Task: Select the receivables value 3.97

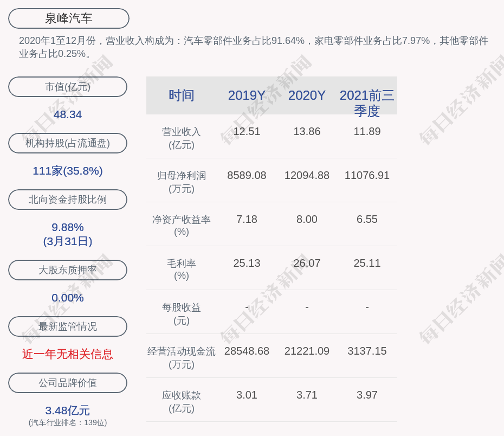Action: tap(367, 395)
